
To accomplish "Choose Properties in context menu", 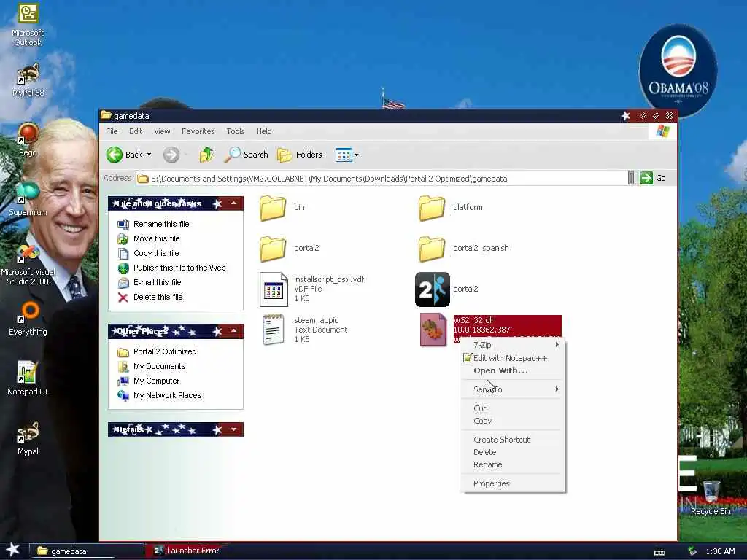I will tap(513, 484).
